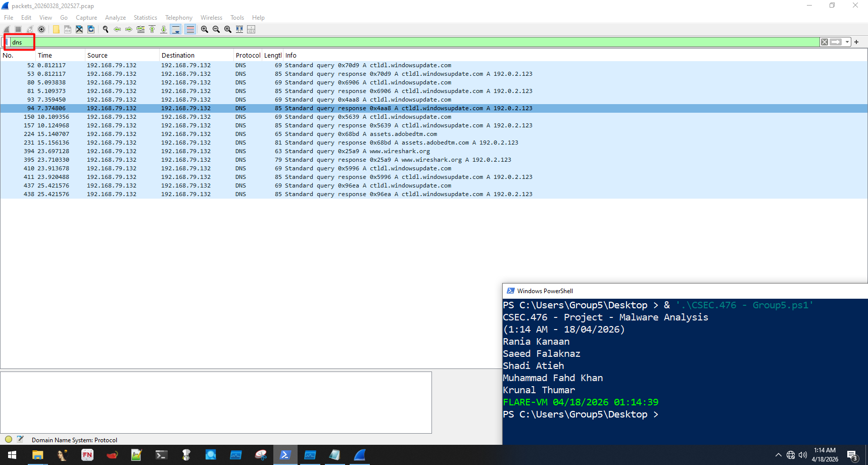The image size is (868, 465).
Task: Open the notification center icon
Action: point(852,455)
